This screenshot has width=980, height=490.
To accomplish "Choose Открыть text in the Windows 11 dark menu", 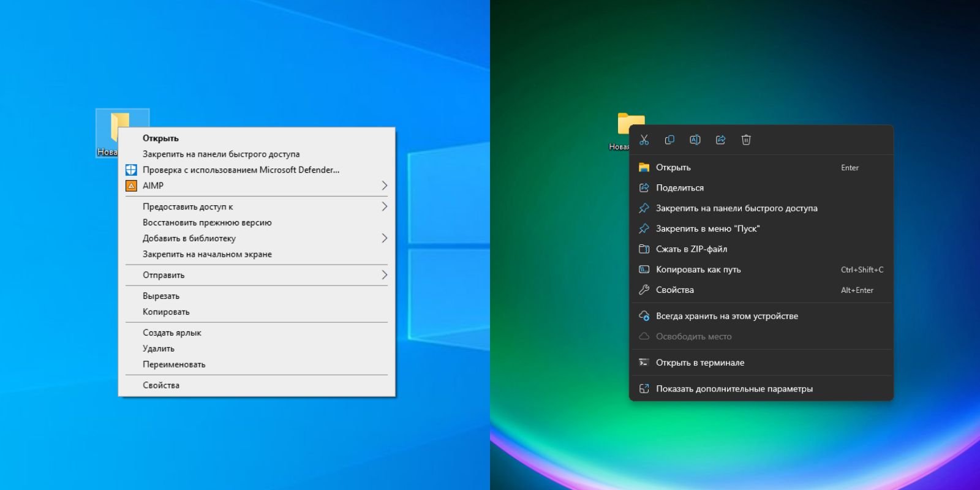I will [x=673, y=167].
